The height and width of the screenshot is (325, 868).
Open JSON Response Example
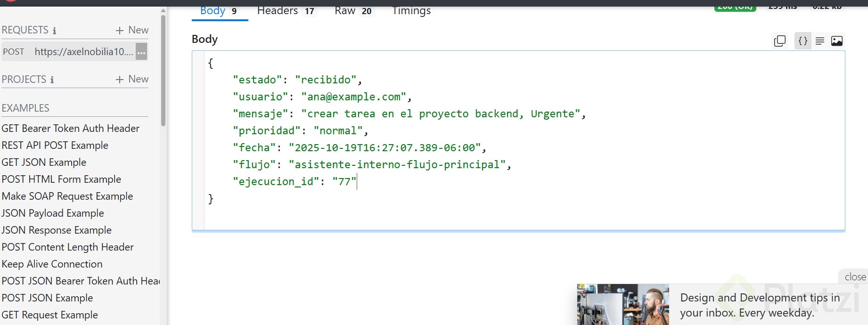pos(57,230)
